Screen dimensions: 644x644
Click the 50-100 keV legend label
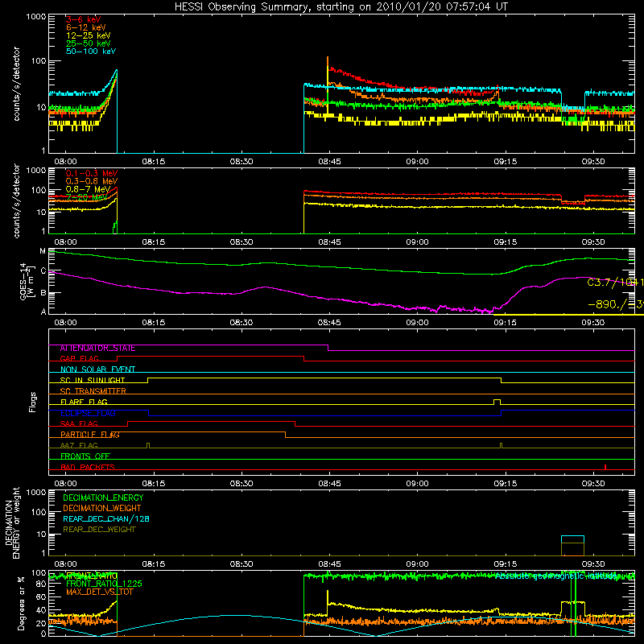pos(91,51)
